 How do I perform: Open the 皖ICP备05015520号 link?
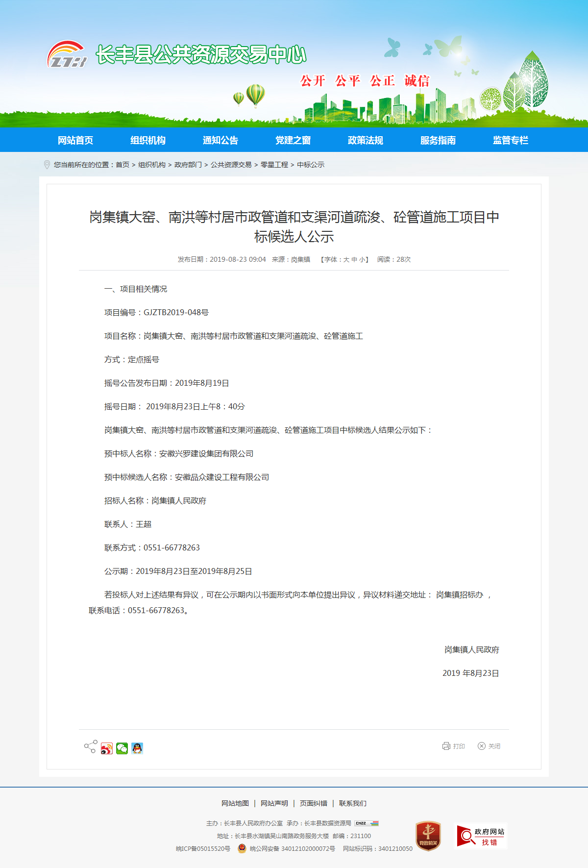(x=203, y=849)
